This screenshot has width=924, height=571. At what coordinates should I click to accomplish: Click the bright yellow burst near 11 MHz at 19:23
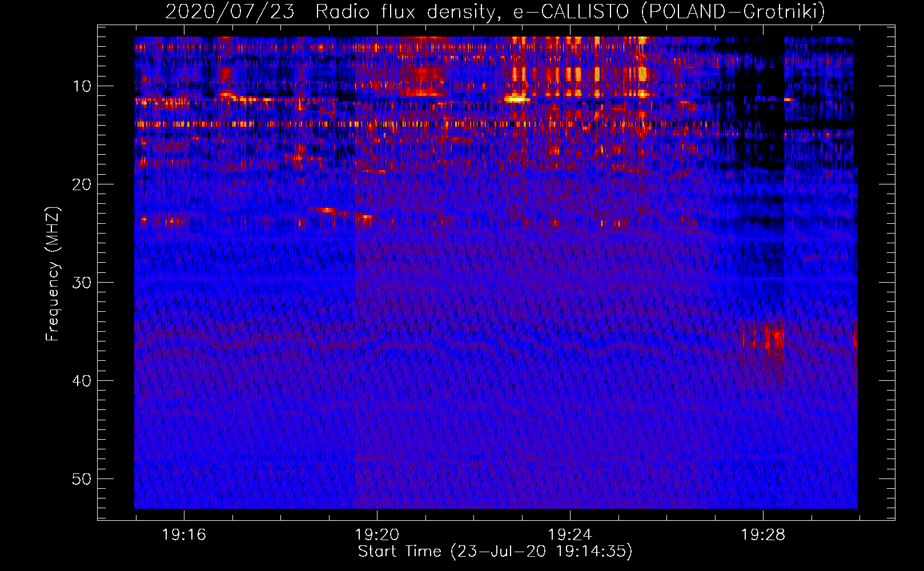(x=517, y=99)
